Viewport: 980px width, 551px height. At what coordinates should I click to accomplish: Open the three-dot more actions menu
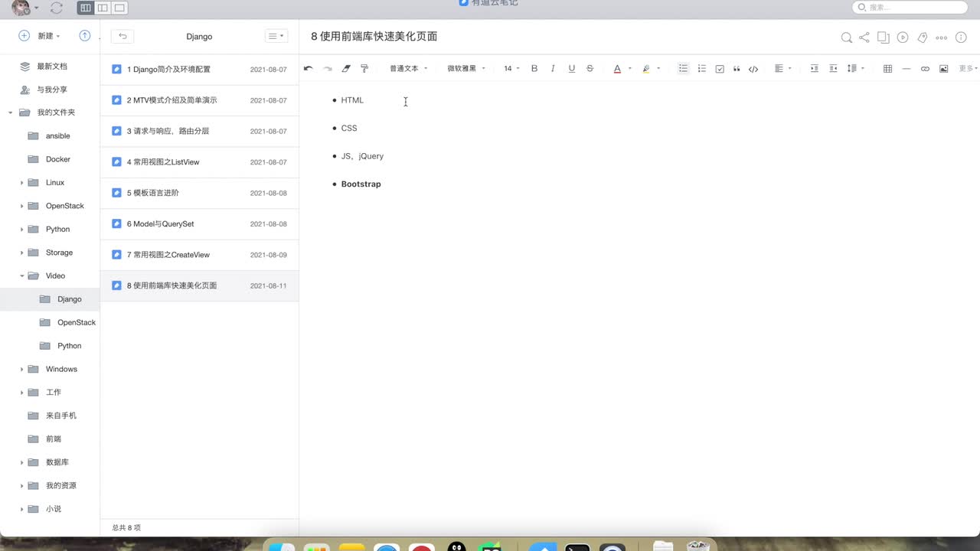942,37
